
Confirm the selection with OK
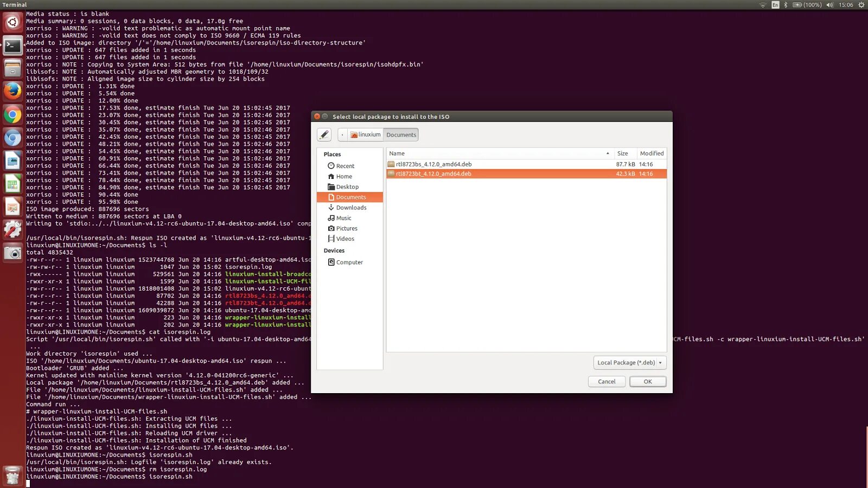[x=648, y=381]
